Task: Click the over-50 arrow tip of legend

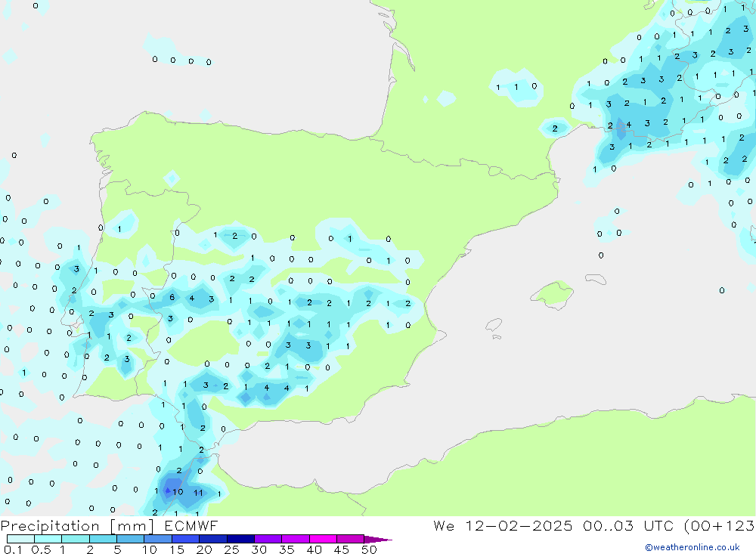Action: point(378,540)
